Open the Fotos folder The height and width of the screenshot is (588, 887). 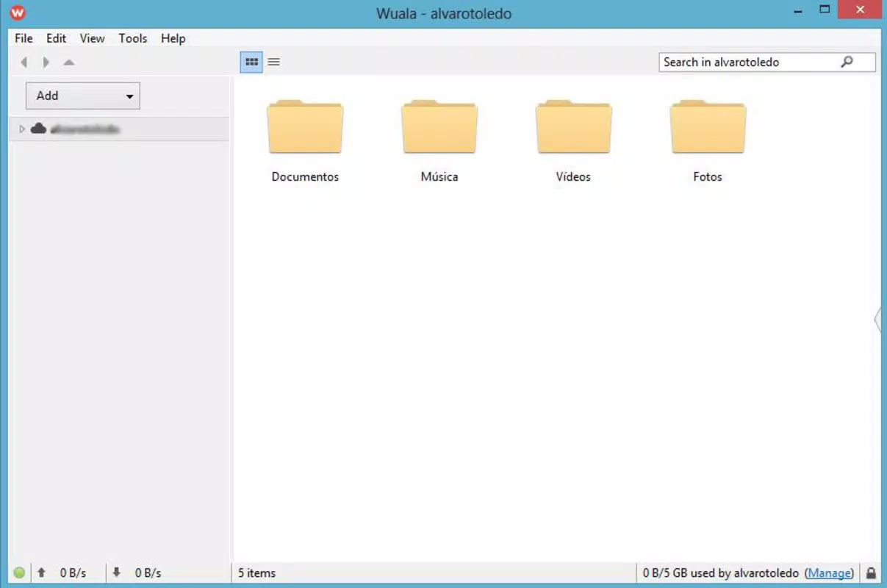coord(708,127)
